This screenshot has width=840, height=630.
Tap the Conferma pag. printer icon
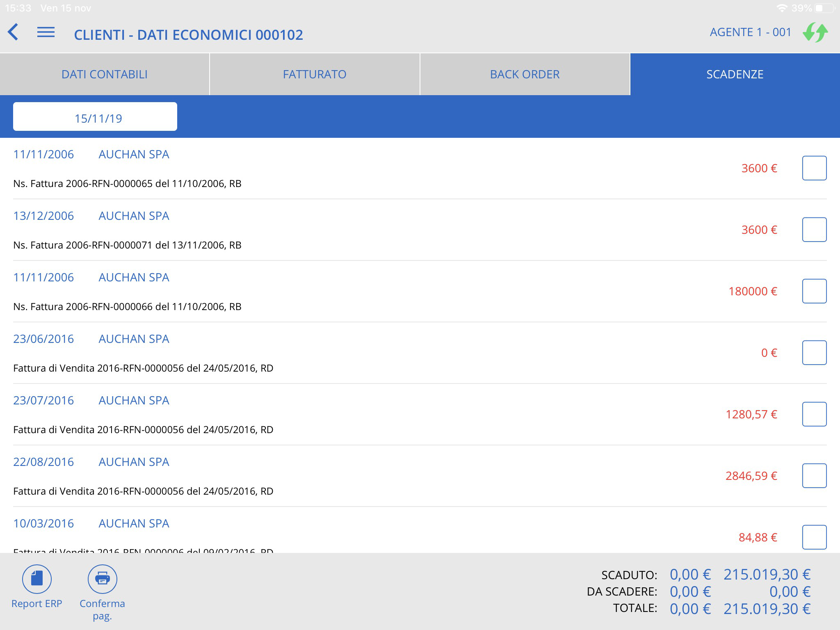[102, 579]
